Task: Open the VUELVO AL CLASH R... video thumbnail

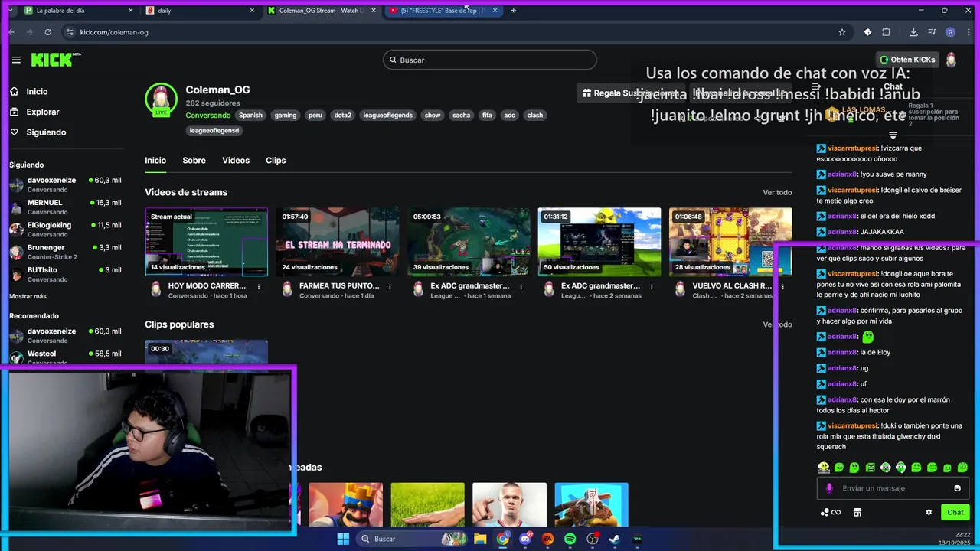Action: coord(730,242)
